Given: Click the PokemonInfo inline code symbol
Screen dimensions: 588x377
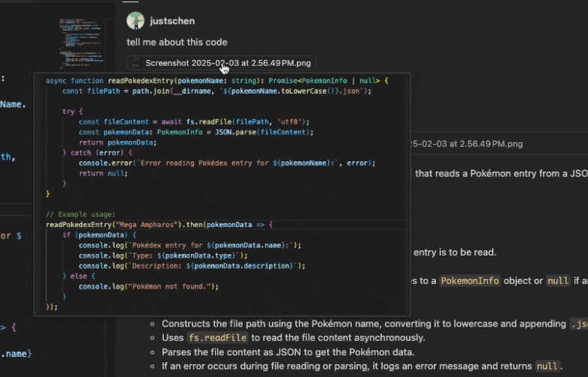Looking at the screenshot, I should [470, 281].
